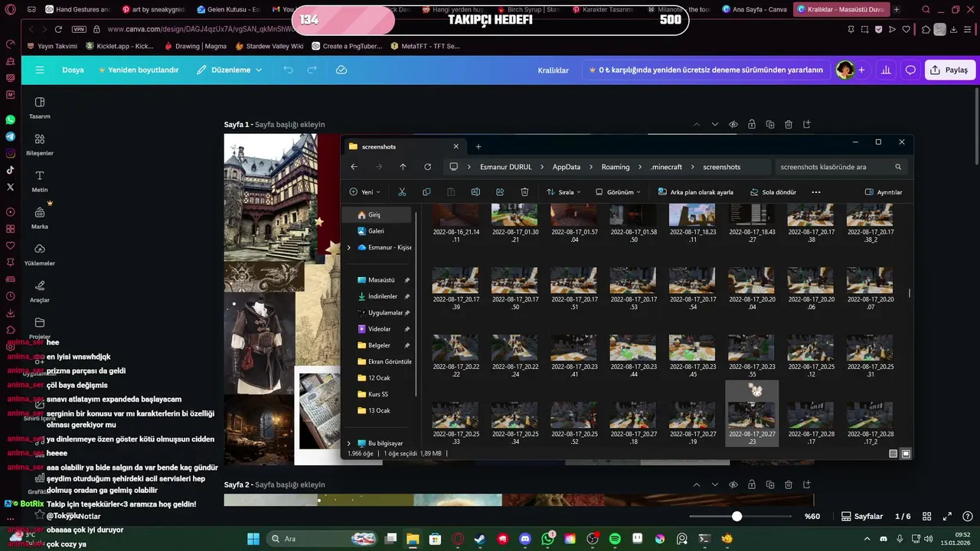This screenshot has width=980, height=551.
Task: Move Sayfa 2 up with chevron
Action: pos(697,485)
